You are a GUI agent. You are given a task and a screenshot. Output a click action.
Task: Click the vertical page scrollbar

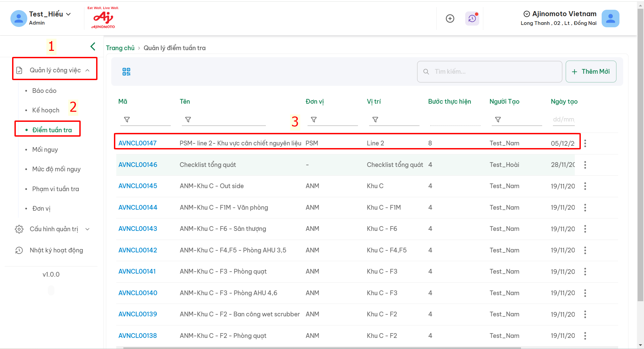(x=640, y=155)
